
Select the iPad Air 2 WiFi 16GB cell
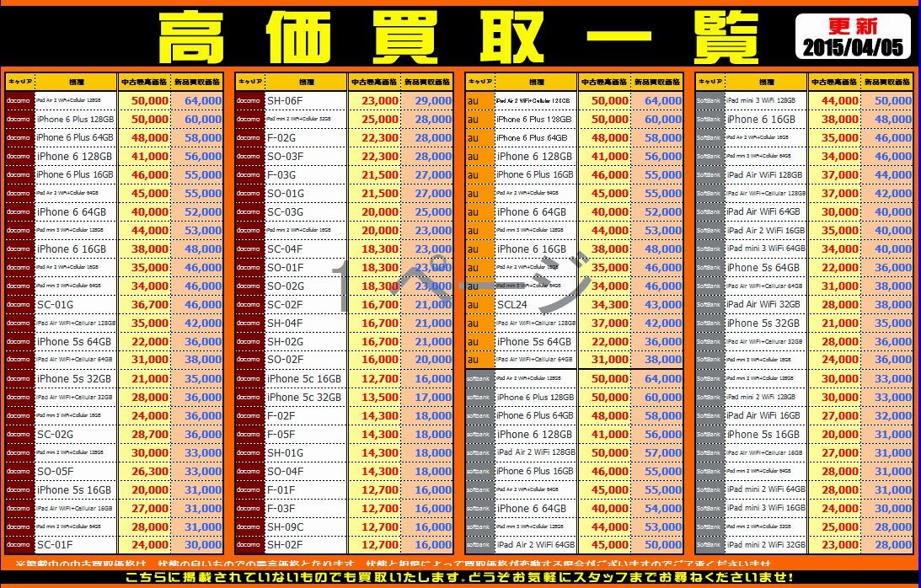point(767,231)
